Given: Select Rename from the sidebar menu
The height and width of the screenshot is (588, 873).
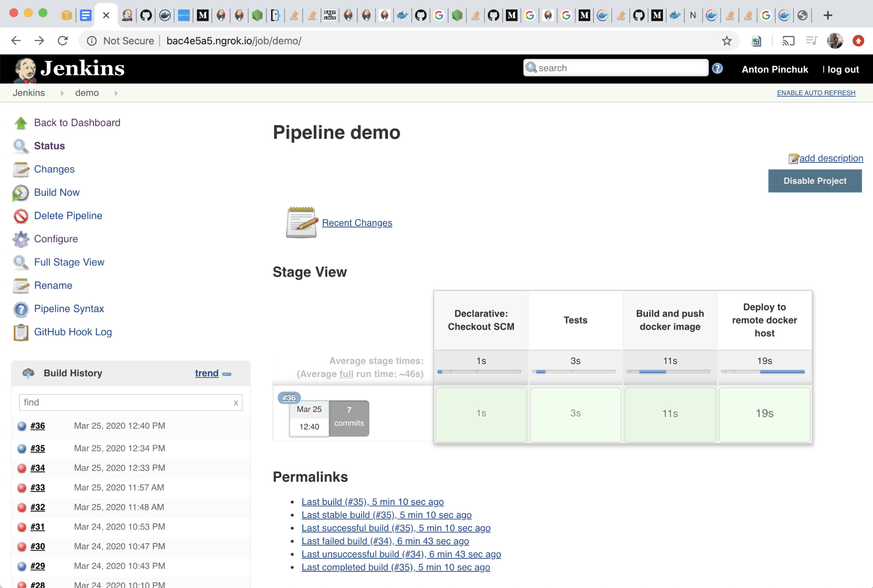Looking at the screenshot, I should [x=52, y=285].
